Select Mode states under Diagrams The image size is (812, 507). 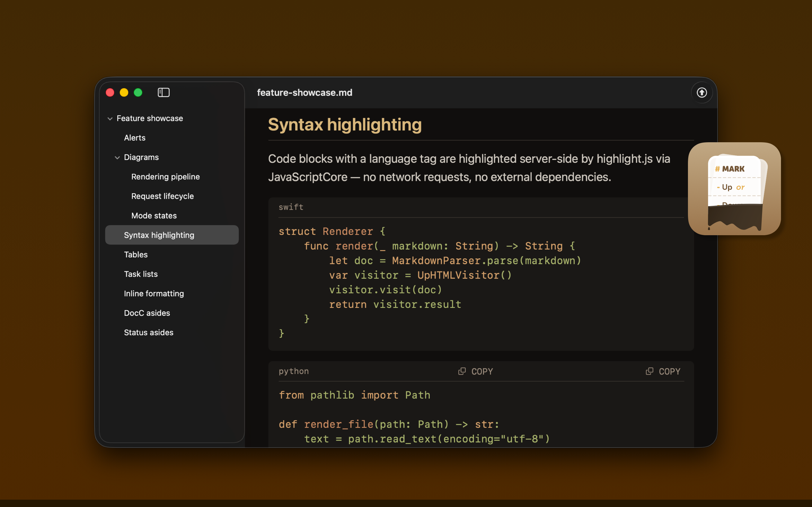point(154,215)
